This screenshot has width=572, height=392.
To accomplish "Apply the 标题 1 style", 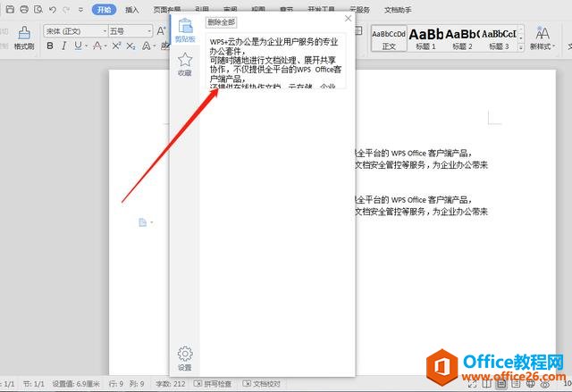I will click(425, 38).
